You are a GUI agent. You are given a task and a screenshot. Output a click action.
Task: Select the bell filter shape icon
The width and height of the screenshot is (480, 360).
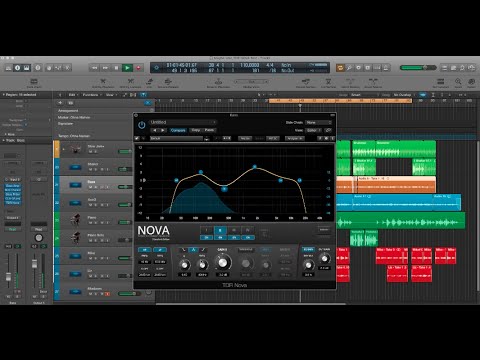193,250
